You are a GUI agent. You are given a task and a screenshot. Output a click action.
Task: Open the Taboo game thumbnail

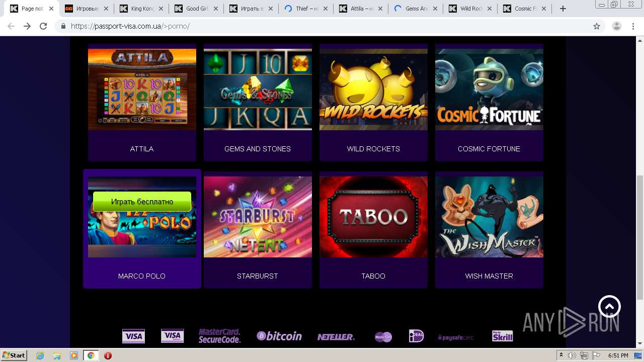tap(373, 217)
